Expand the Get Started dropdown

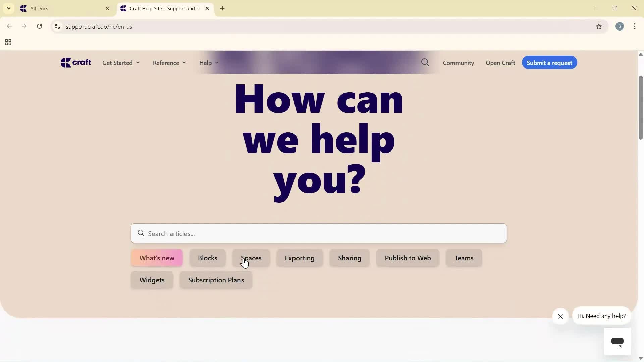121,63
